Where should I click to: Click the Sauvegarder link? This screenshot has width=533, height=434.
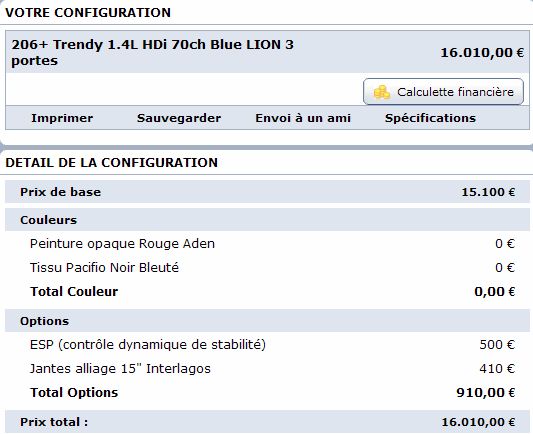[179, 118]
